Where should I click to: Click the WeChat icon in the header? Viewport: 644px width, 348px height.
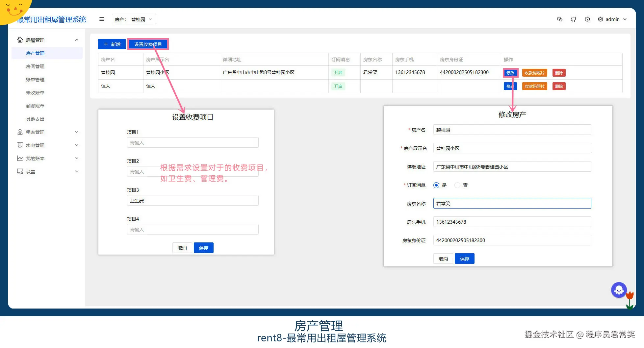coord(559,19)
